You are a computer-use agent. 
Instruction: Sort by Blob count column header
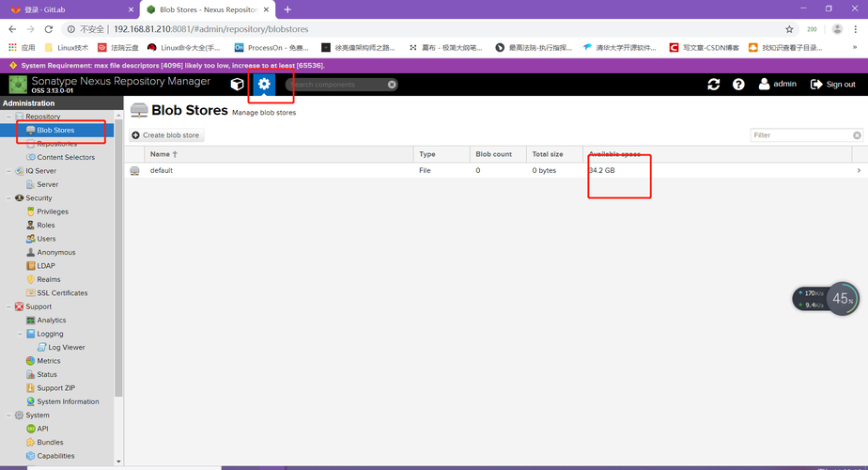(x=498, y=154)
